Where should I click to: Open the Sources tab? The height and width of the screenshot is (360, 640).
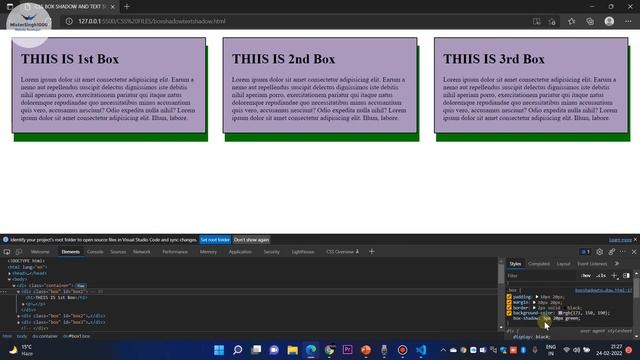coord(118,252)
